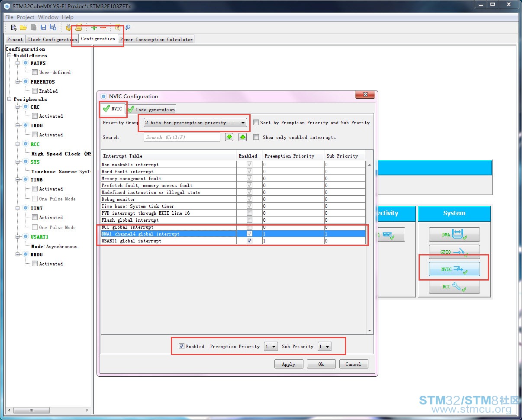Screen dimensions: 522x420
Task: Click the Ok button
Action: pyautogui.click(x=321, y=364)
